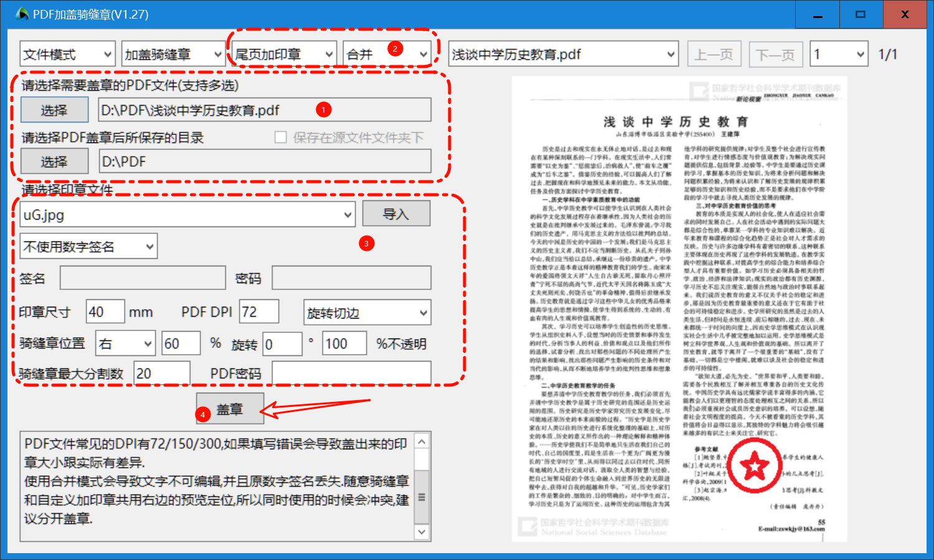
Task: Click the PDF page preview title 浅谈中学历史教育
Action: 676,122
